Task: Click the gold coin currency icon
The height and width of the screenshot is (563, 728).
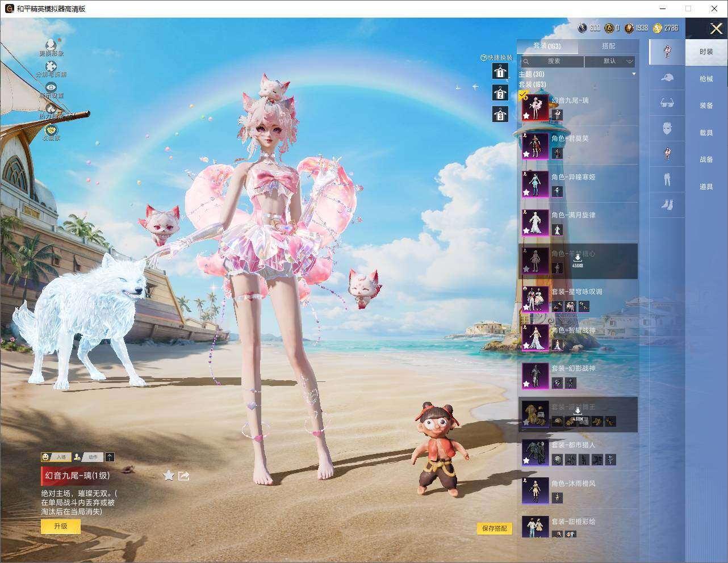Action: pos(658,28)
